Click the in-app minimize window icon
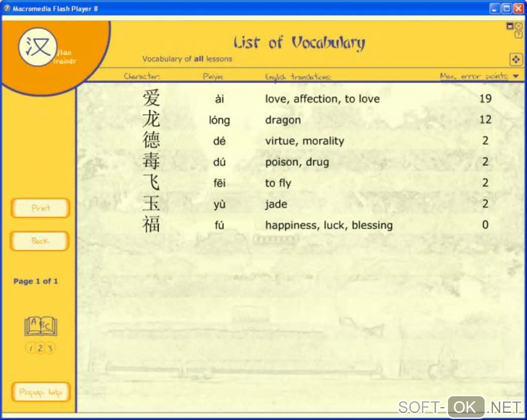Screen dimensions: 527x420 coord(510,26)
